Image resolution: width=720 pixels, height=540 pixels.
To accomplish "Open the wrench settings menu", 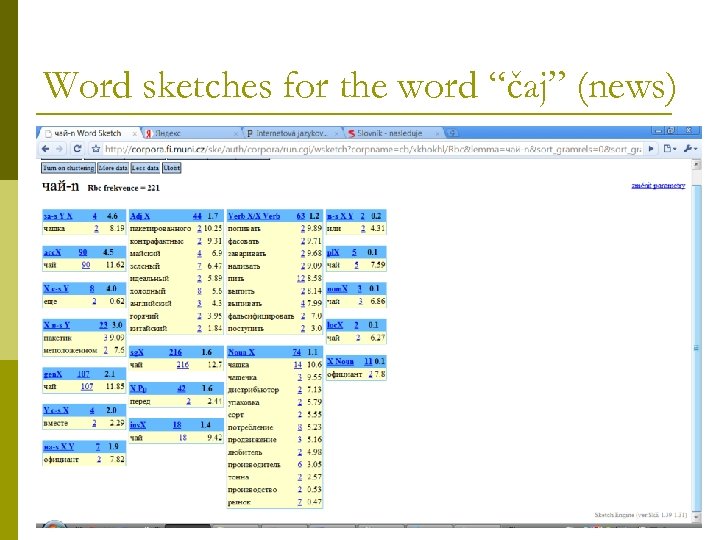I will pyautogui.click(x=690, y=148).
